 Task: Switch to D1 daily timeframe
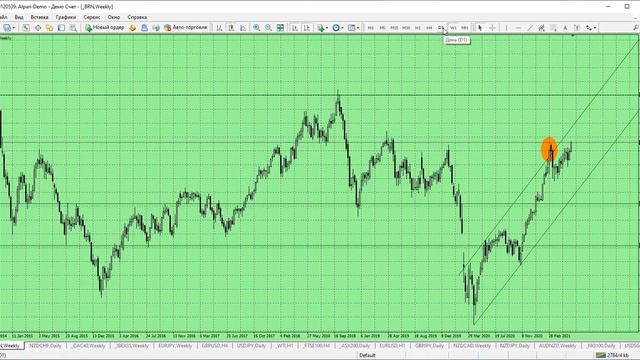441,28
